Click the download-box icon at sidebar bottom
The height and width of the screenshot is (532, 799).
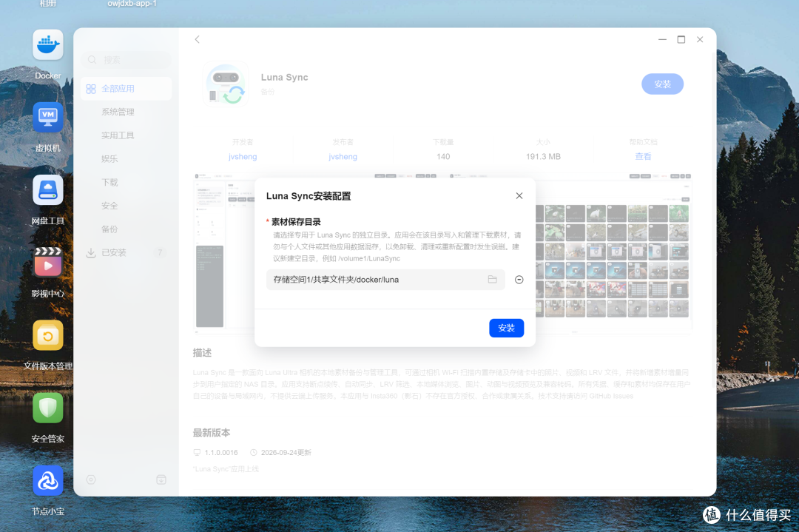[x=161, y=479]
